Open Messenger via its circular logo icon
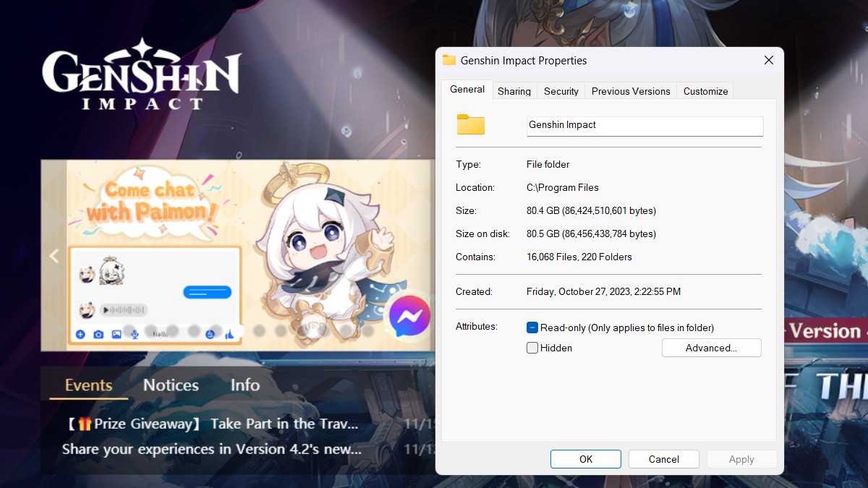The image size is (868, 488). [409, 316]
